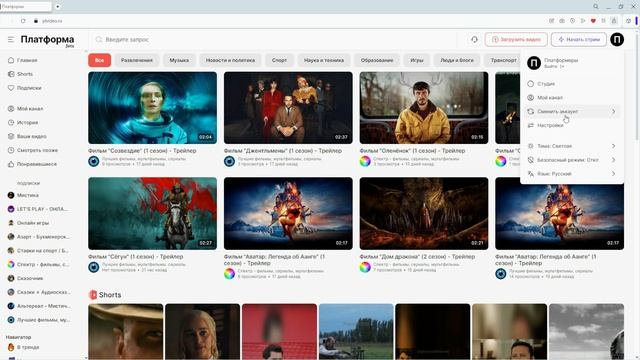Click the channel avatar under the Оленёнок trailer
Screen dimensions: 640x360
pos(365,161)
